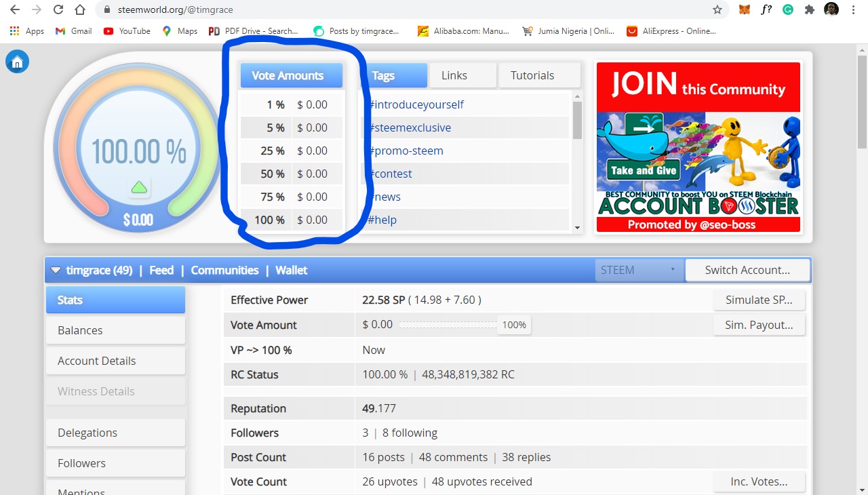
Task: Click the 16 posts count text
Action: coord(383,457)
